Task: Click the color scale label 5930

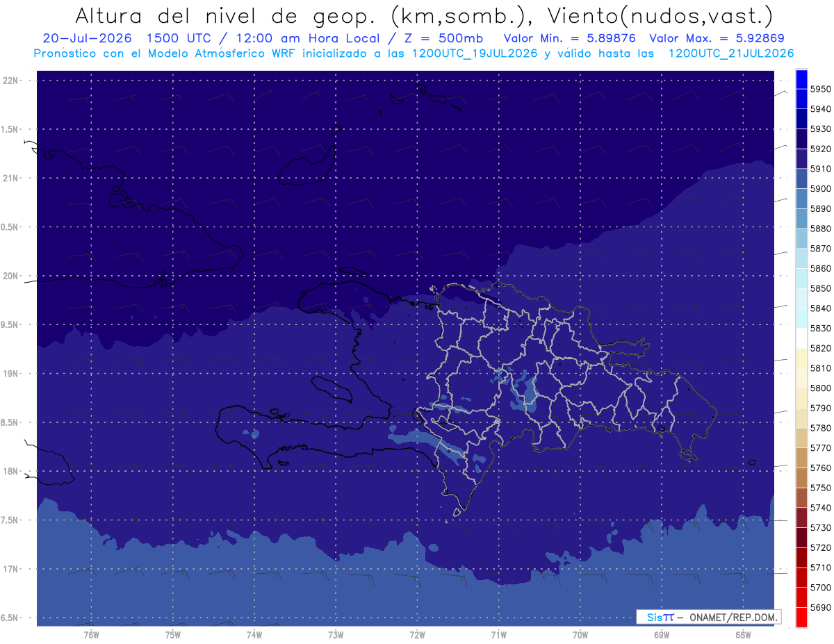Action: point(820,129)
